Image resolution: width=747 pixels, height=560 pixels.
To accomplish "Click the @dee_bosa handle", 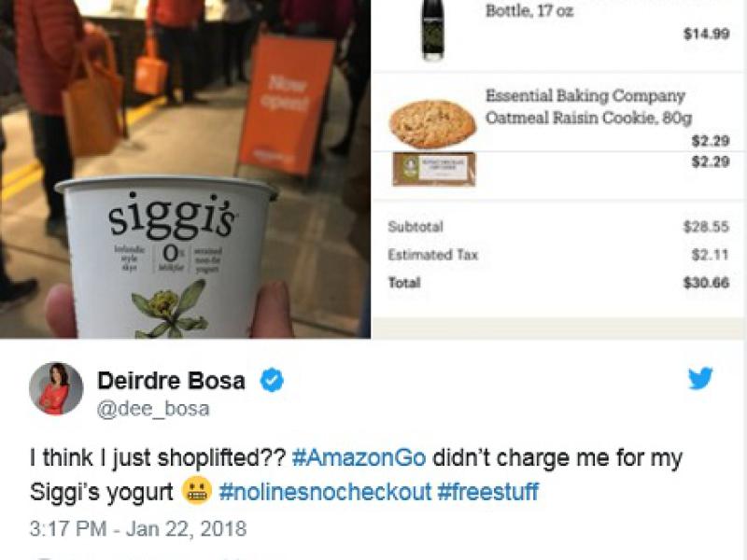I will point(153,409).
